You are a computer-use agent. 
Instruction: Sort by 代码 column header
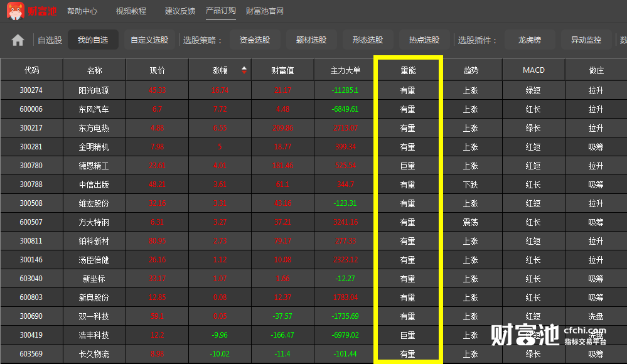31,70
